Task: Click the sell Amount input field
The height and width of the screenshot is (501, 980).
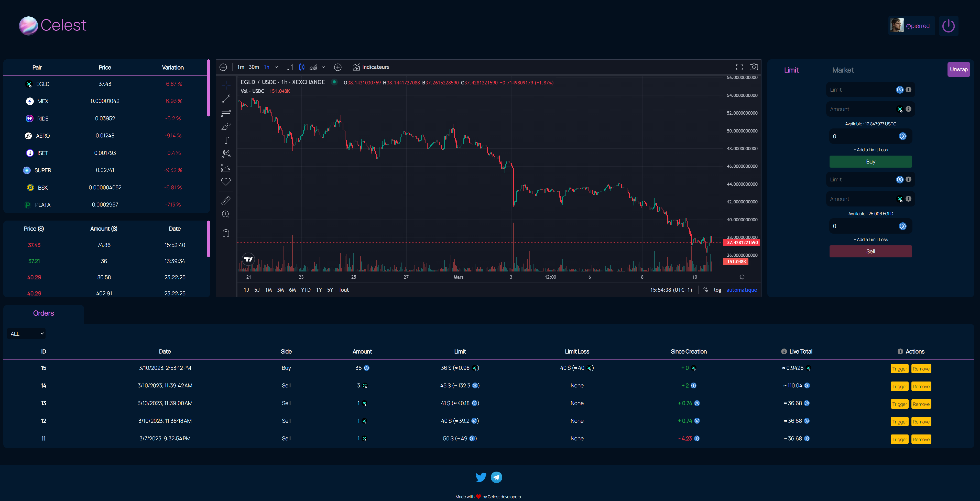Action: (870, 199)
